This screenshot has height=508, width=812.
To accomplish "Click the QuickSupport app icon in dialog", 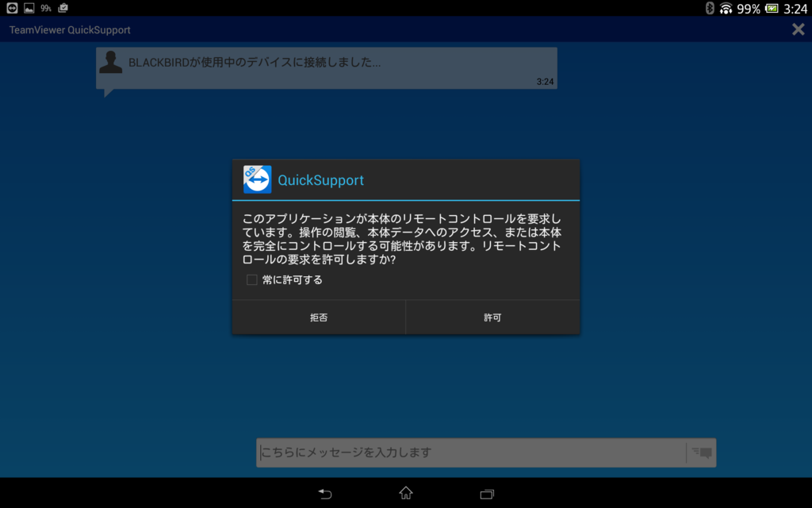I will (258, 179).
